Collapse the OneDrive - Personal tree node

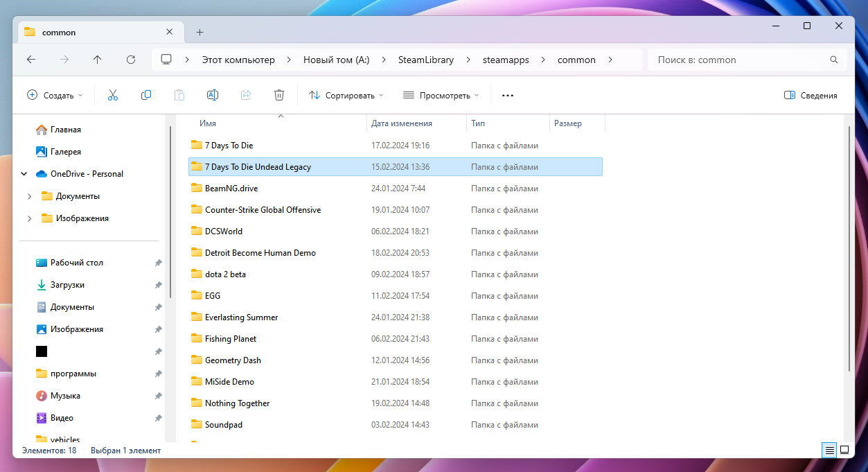(x=24, y=174)
